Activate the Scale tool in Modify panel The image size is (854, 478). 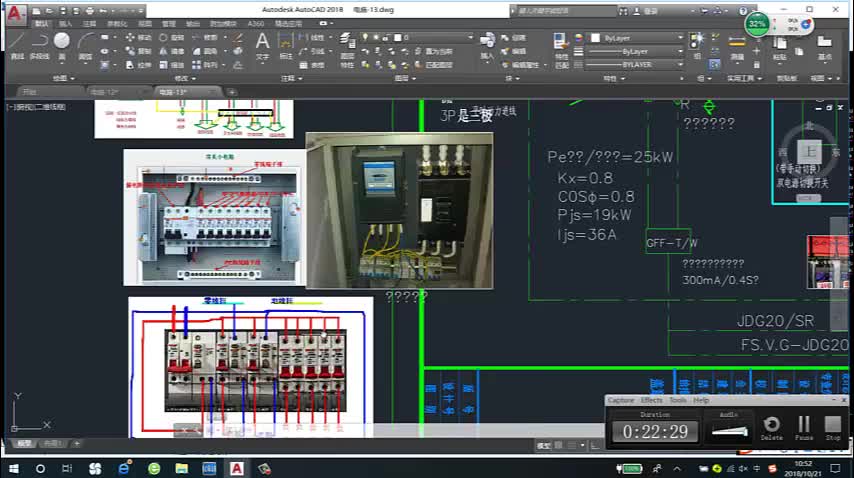pyautogui.click(x=172, y=65)
